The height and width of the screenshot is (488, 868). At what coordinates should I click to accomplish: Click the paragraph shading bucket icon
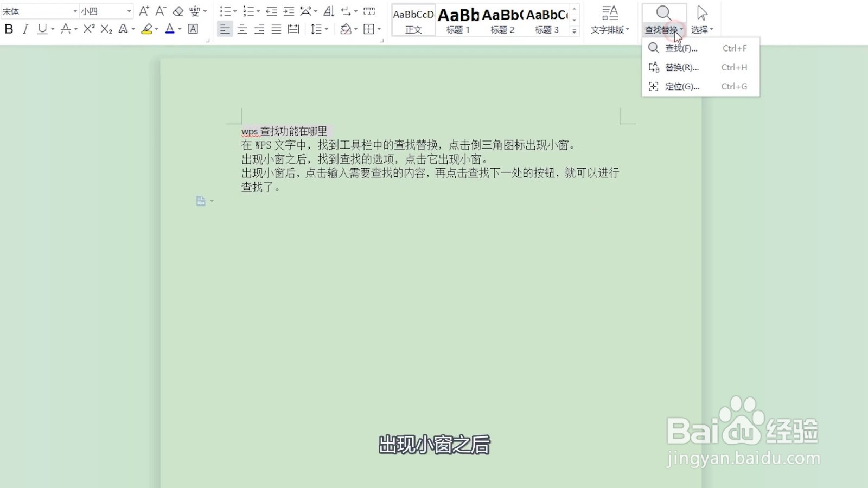[346, 29]
